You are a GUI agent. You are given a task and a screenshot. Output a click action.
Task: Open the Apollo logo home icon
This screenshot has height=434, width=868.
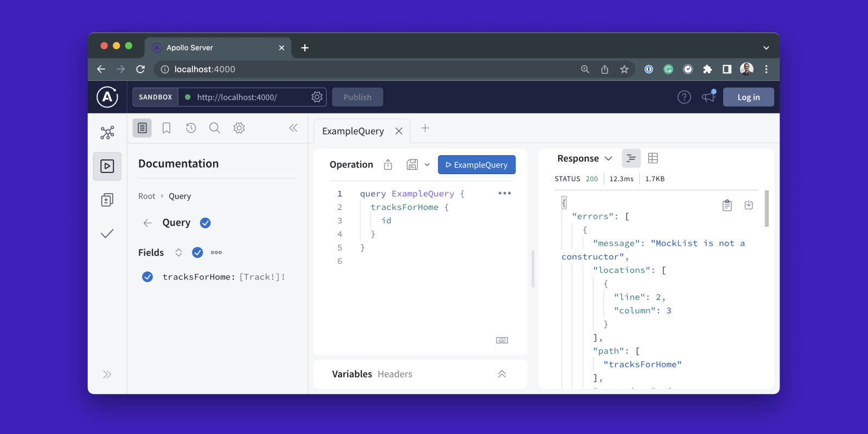click(x=107, y=97)
